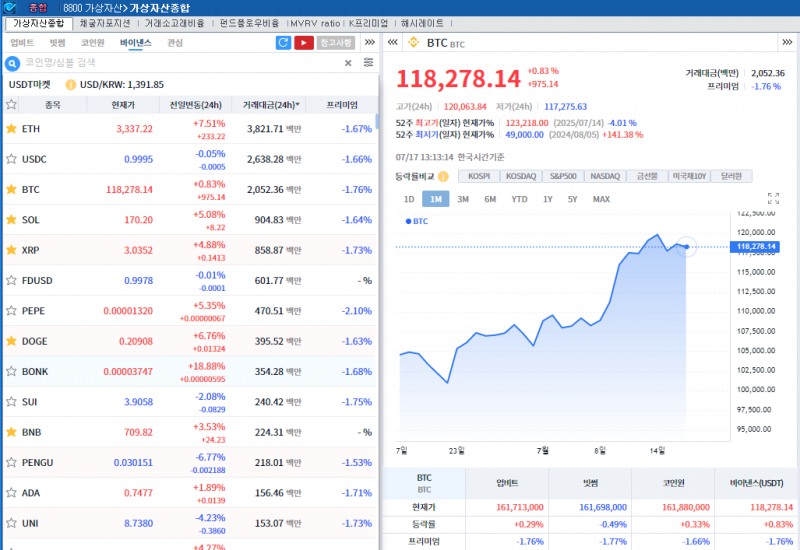The height and width of the screenshot is (550, 800).
Task: Switch to 관심 watchlist tab
Action: point(174,43)
